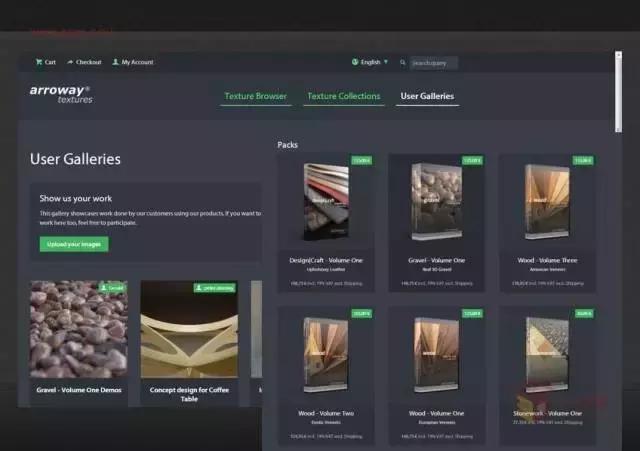Open Gravel - Volume One Demos thumbnail
This screenshot has width=640, height=451.
click(x=79, y=329)
